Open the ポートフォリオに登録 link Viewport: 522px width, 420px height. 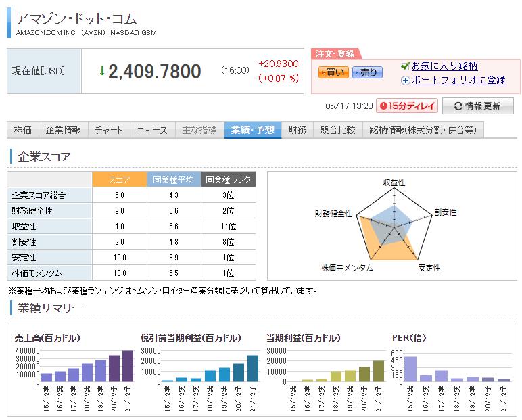pos(458,80)
